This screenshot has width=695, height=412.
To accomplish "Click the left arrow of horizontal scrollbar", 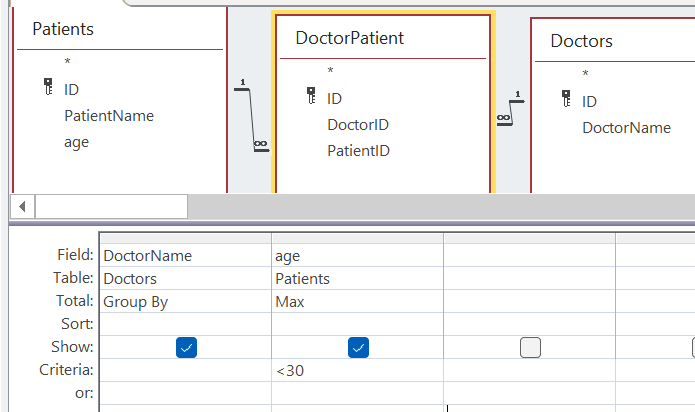I will [x=23, y=206].
